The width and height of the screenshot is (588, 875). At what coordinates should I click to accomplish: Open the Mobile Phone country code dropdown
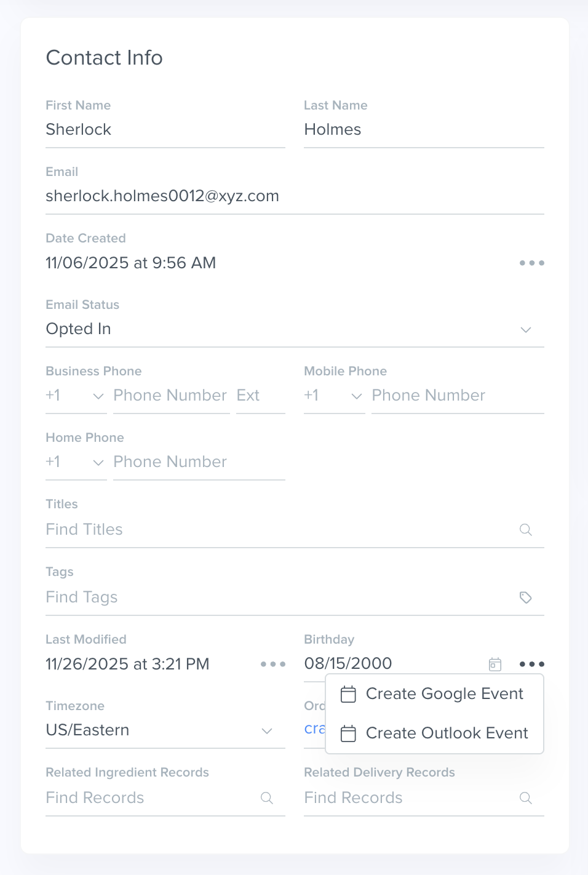pyautogui.click(x=334, y=396)
